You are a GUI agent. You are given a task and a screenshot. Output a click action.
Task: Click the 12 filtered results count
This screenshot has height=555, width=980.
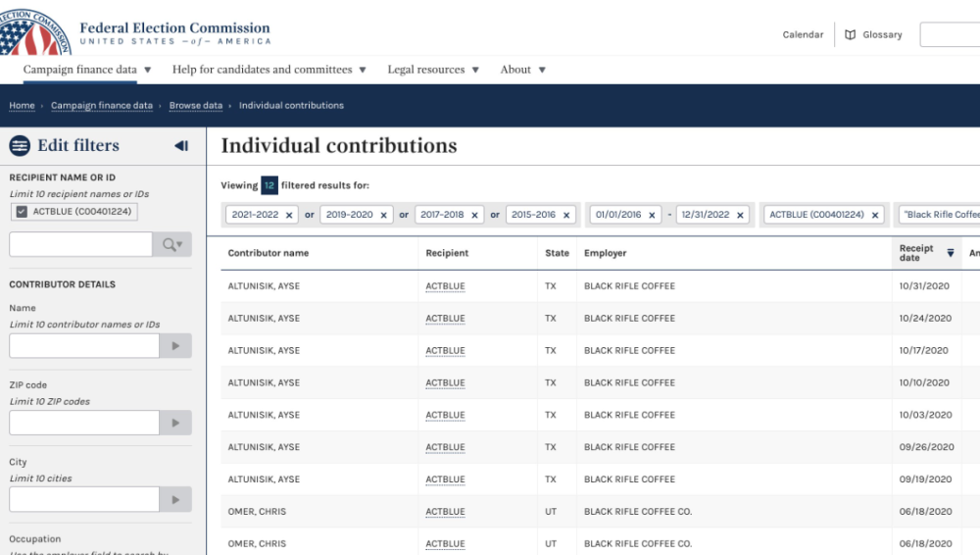click(x=269, y=186)
